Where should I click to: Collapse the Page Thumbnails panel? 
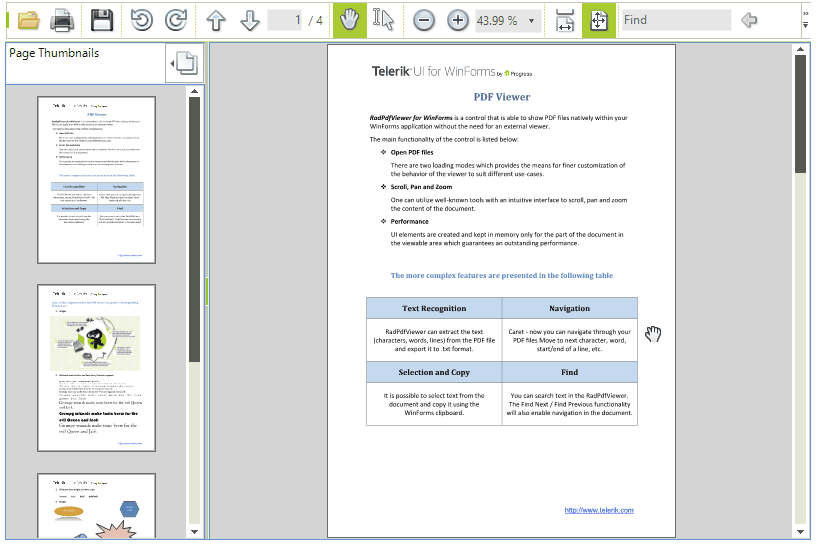tap(184, 63)
